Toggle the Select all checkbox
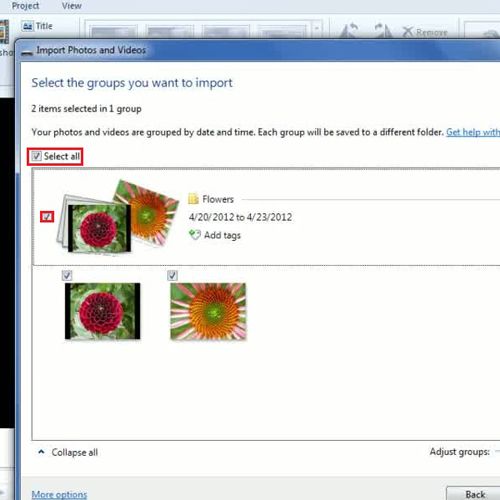Image resolution: width=500 pixels, height=500 pixels. tap(36, 156)
